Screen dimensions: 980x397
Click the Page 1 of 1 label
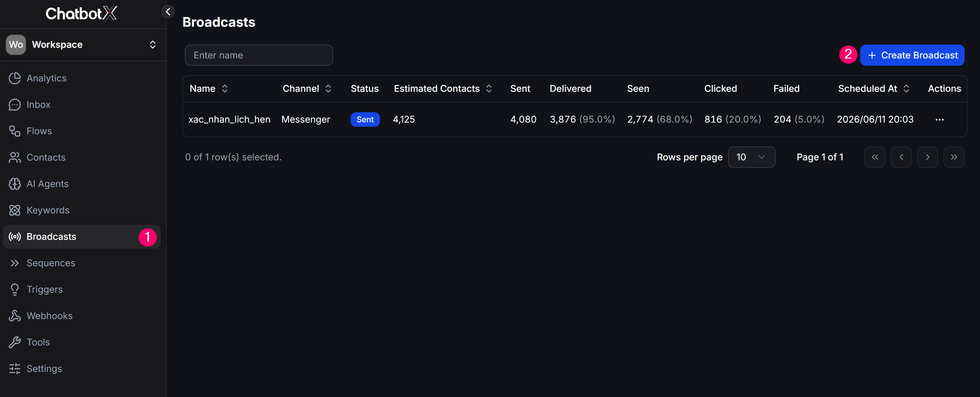pyautogui.click(x=820, y=157)
